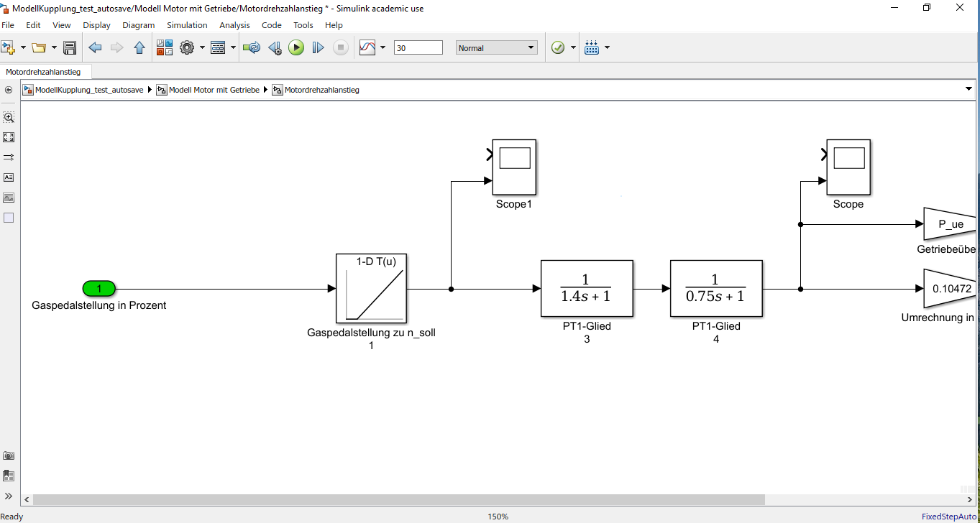Open the Library Browser
This screenshot has height=523, width=980.
(165, 48)
